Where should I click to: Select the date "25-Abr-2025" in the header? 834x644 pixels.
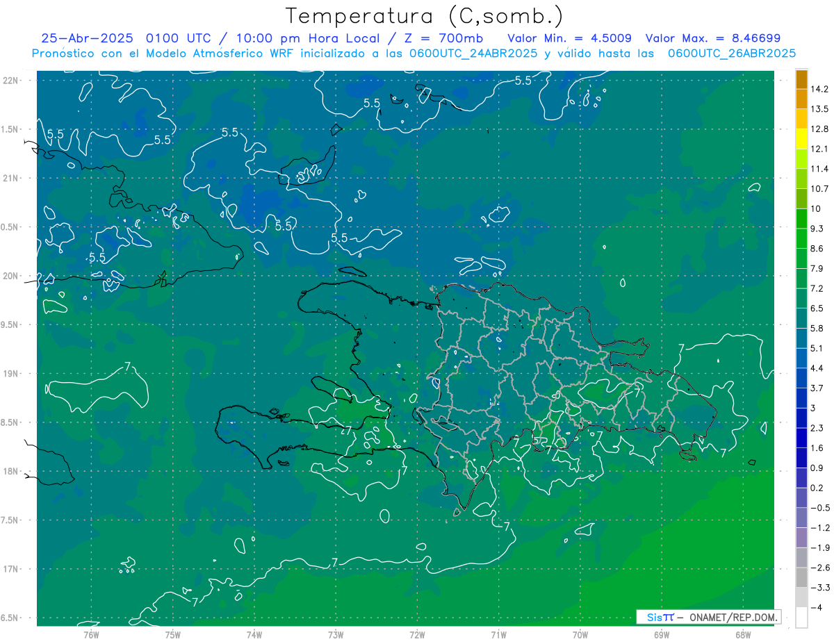coord(88,38)
